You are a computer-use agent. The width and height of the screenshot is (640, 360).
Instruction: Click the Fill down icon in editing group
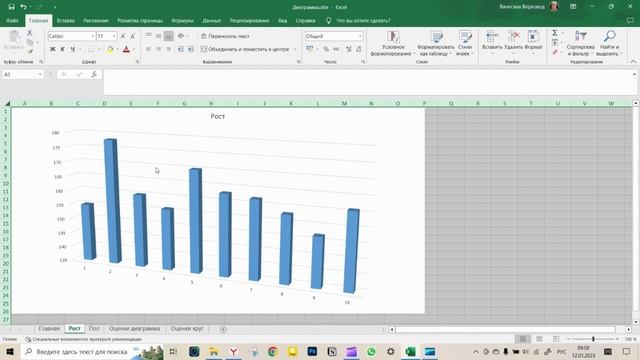pyautogui.click(x=555, y=42)
